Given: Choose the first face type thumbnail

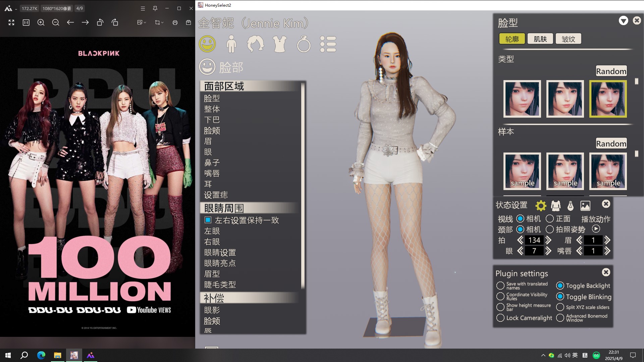Looking at the screenshot, I should tap(522, 99).
